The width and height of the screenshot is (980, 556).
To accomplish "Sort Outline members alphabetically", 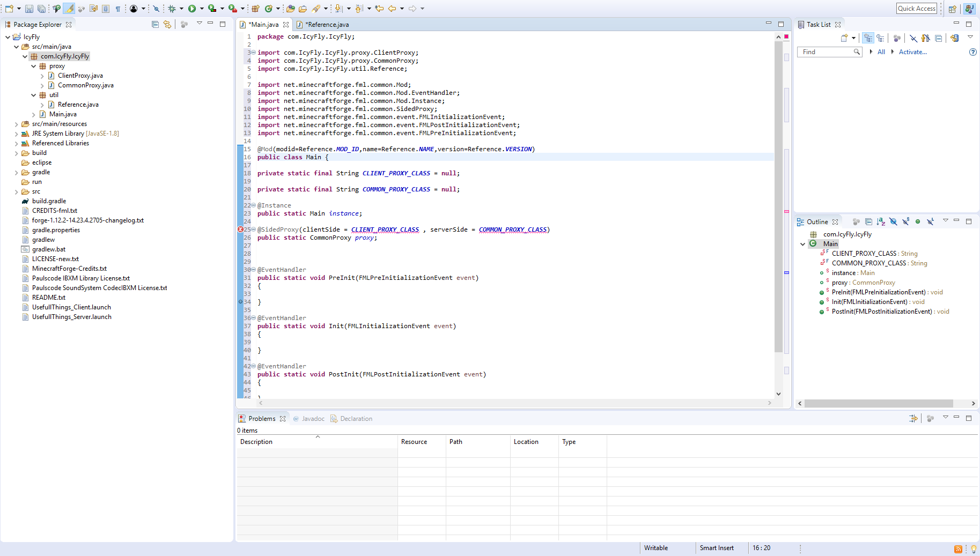I will (880, 221).
